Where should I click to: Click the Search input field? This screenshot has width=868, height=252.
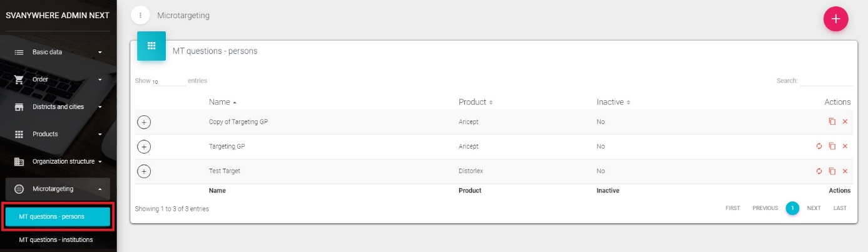click(x=826, y=81)
